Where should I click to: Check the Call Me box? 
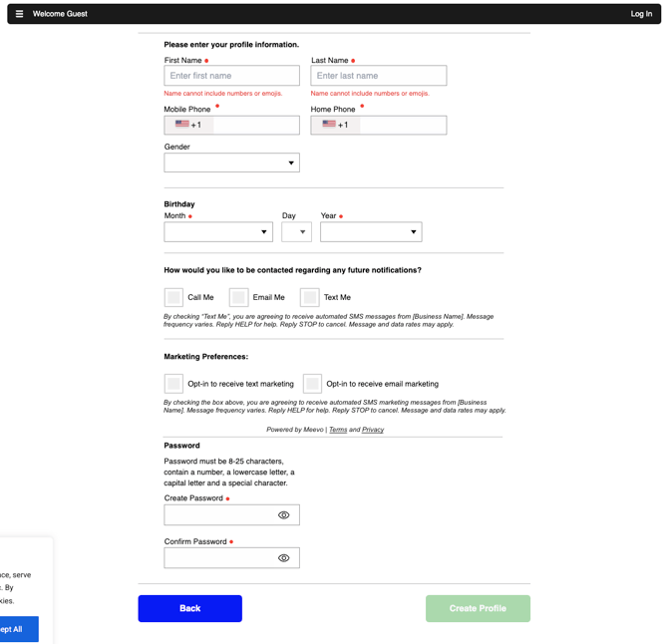173,297
